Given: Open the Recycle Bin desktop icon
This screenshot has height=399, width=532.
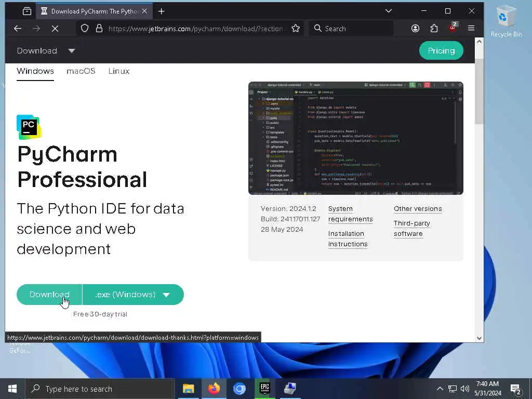Looking at the screenshot, I should [506, 22].
